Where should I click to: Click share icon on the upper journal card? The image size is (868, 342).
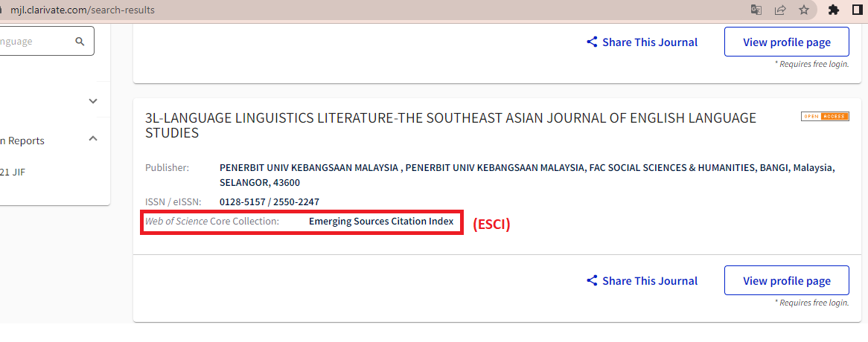click(x=593, y=42)
